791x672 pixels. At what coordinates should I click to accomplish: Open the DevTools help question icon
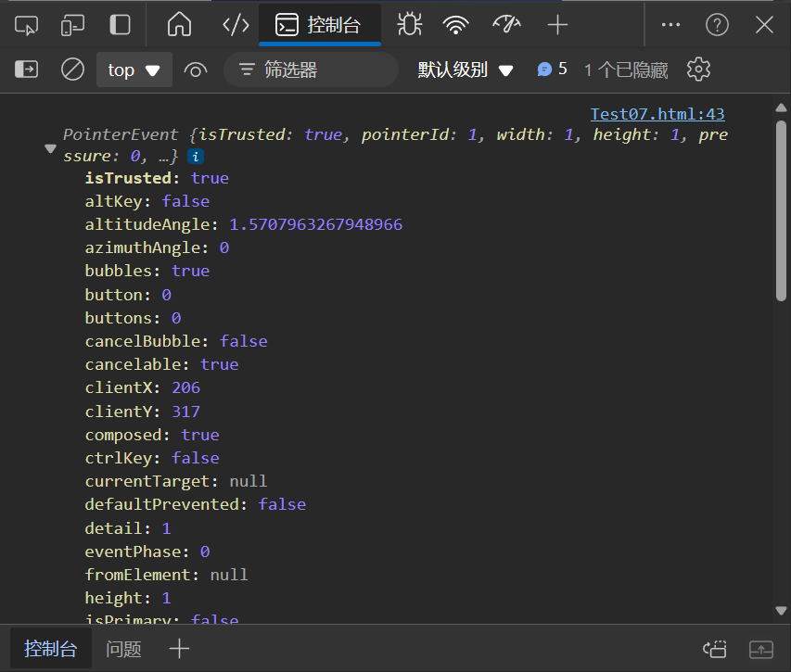pos(717,25)
